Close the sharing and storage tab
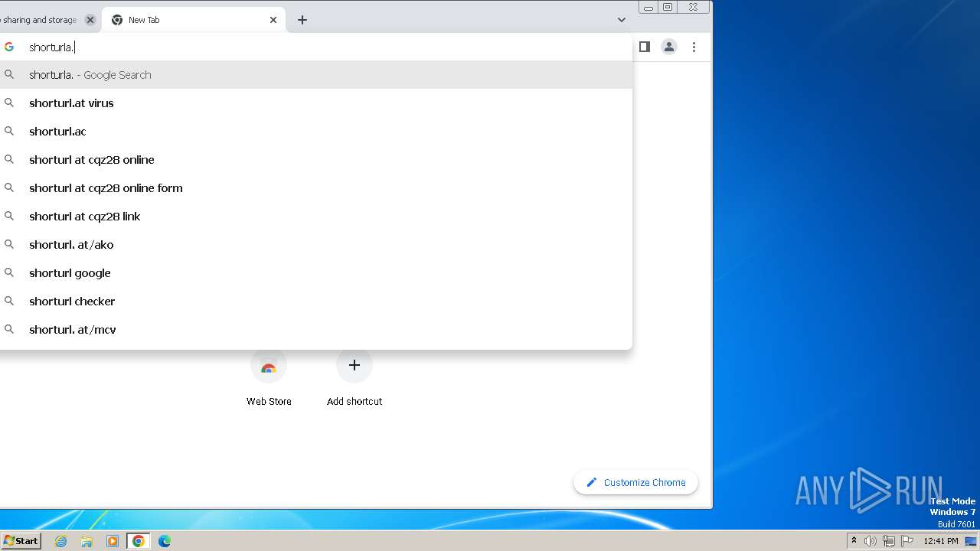Screen dimensions: 980x551 point(90,20)
